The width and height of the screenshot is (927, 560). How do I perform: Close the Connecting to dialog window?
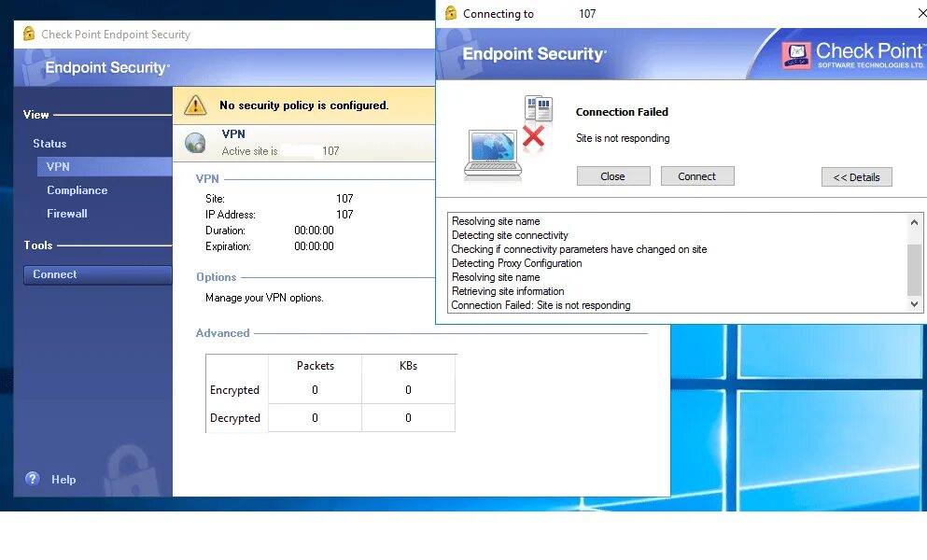pyautogui.click(x=921, y=13)
